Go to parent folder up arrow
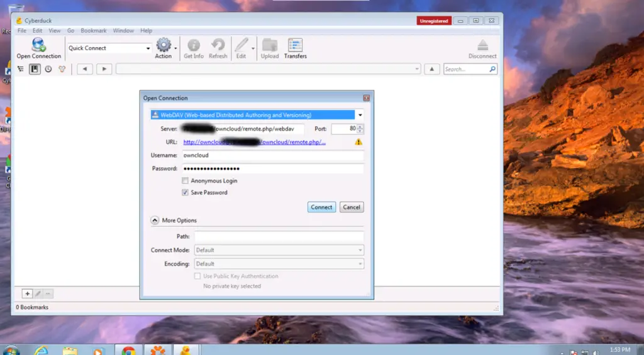This screenshot has height=355, width=644. (x=431, y=69)
